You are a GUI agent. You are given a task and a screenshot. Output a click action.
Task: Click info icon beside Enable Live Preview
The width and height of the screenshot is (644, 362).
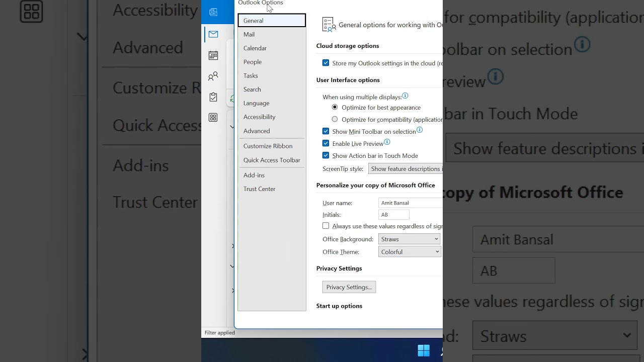tap(387, 142)
